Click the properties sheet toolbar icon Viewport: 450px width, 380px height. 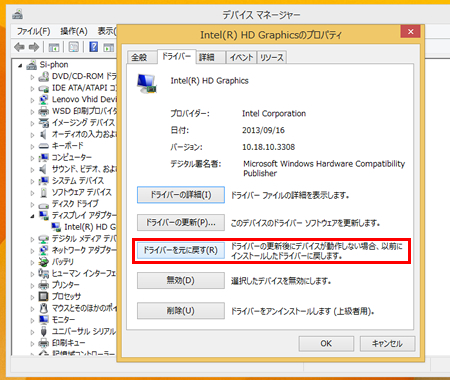(74, 47)
